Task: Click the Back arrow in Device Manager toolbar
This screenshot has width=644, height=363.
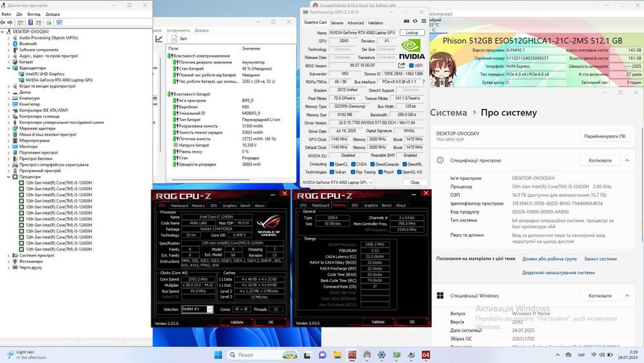Action: point(3,23)
